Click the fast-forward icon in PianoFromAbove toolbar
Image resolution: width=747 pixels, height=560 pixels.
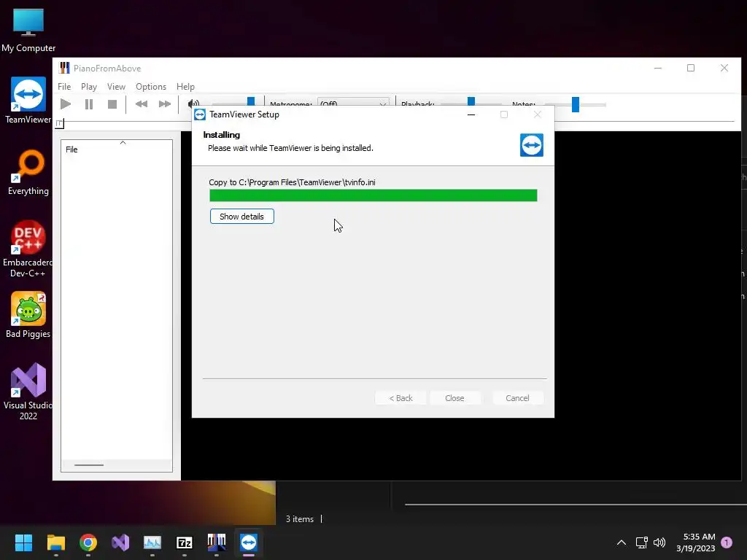click(x=164, y=104)
